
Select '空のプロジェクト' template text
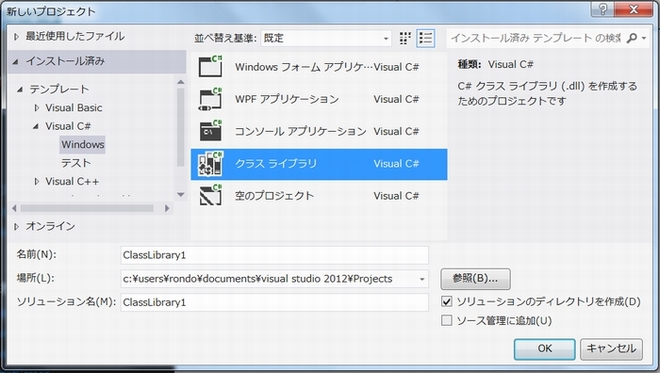[x=274, y=196]
